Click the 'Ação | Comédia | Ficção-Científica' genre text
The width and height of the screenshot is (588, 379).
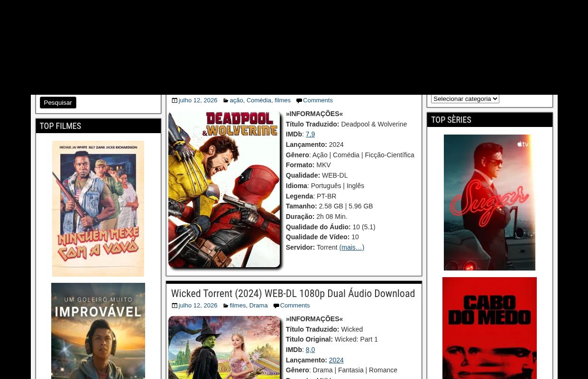pos(363,155)
